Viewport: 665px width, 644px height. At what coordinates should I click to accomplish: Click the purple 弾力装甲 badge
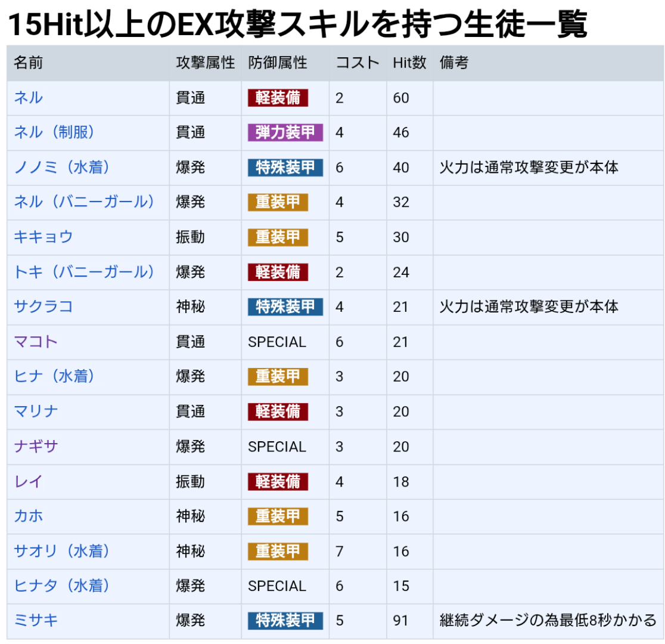tap(285, 132)
